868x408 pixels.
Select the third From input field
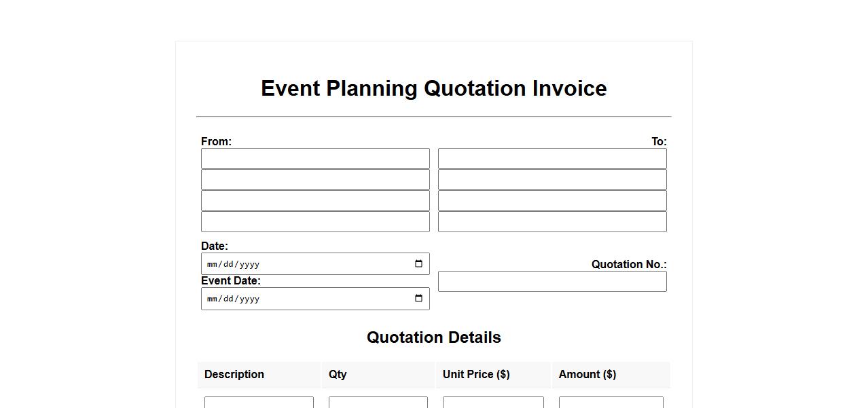pyautogui.click(x=315, y=201)
